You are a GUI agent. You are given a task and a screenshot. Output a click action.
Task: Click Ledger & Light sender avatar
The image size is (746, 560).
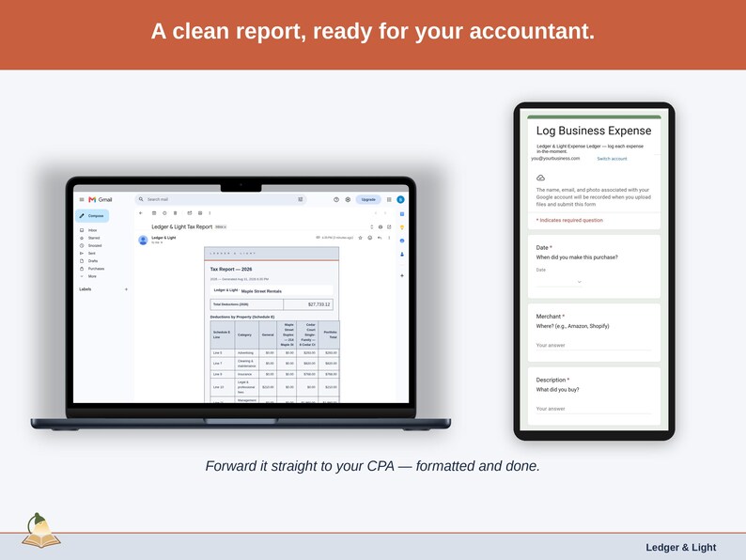tap(143, 240)
